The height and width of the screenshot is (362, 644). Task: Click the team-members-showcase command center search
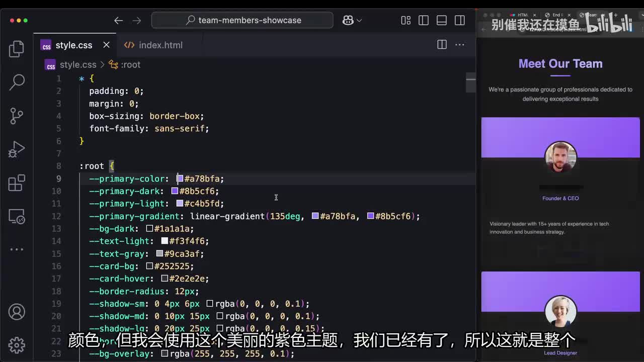coord(242,21)
